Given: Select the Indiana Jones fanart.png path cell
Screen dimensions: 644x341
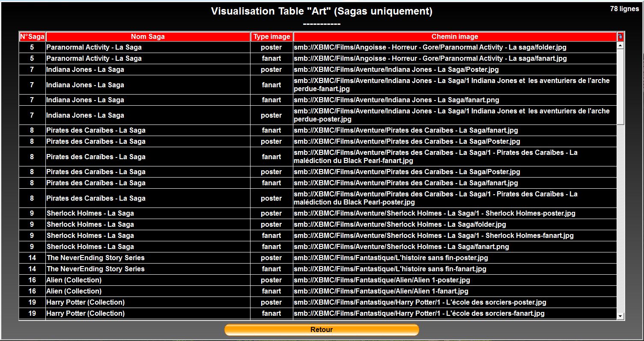Looking at the screenshot, I should point(455,100).
